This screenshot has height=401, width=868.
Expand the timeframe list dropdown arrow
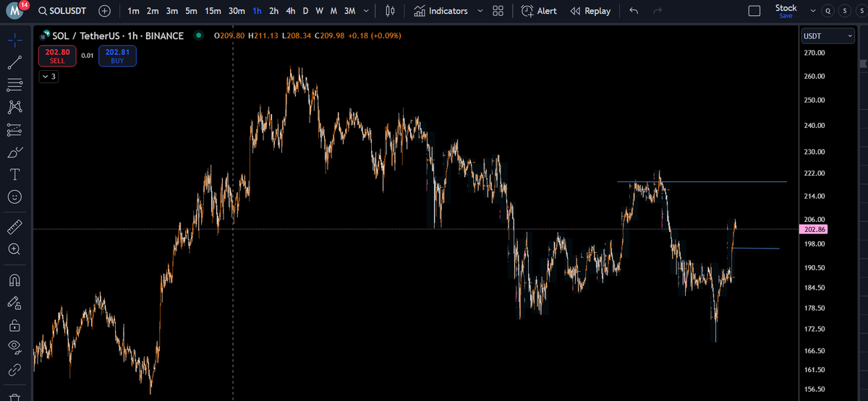coord(366,12)
